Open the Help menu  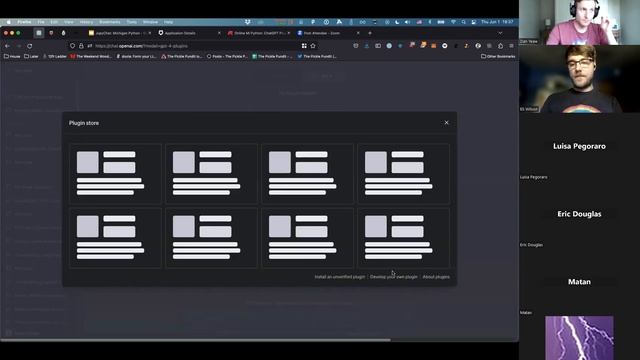click(x=168, y=22)
